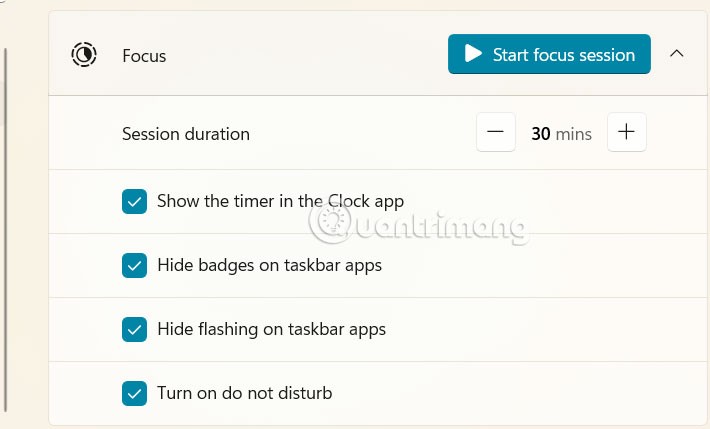
Task: Click the play triangle icon in the Start button
Action: (x=473, y=53)
